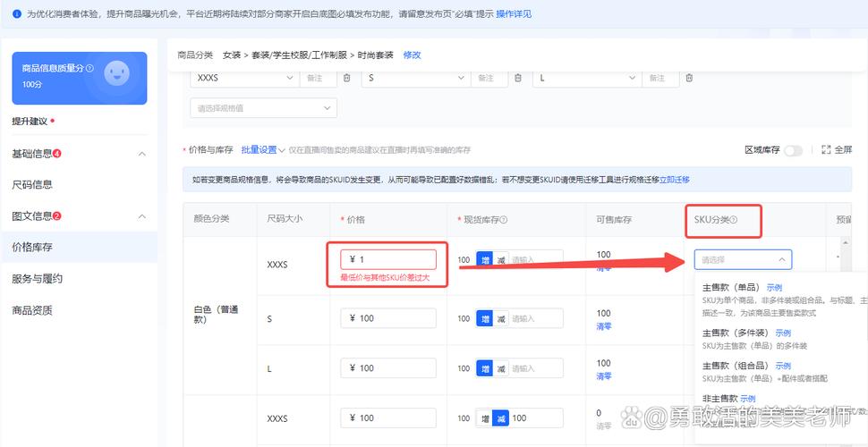Click the help icon next to 现货库存 header

504,220
